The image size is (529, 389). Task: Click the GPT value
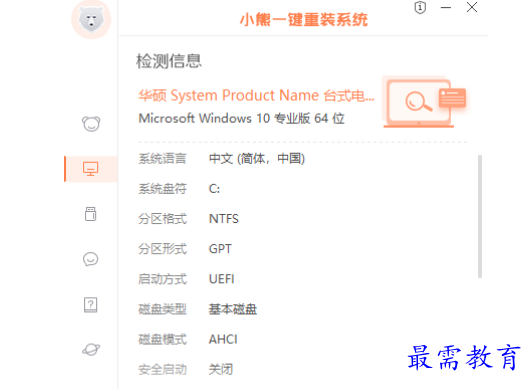coord(220,249)
